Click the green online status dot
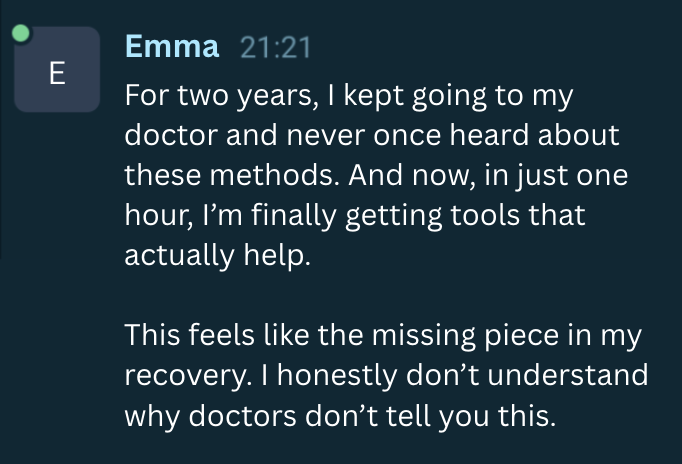This screenshot has width=682, height=464. point(21,33)
